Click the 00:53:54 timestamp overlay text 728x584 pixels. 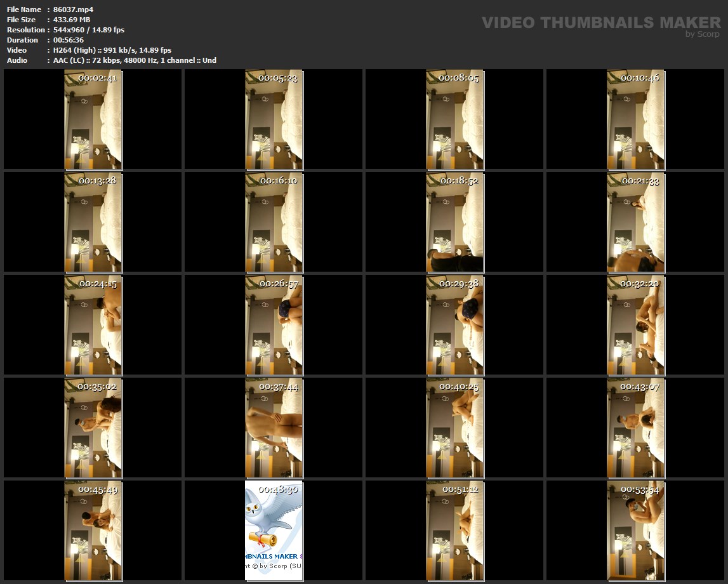pyautogui.click(x=640, y=489)
